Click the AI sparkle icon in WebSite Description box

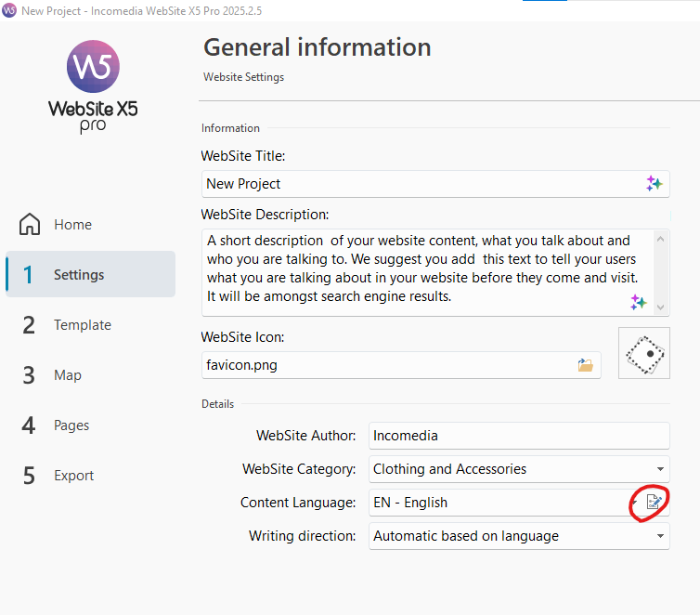tap(639, 302)
